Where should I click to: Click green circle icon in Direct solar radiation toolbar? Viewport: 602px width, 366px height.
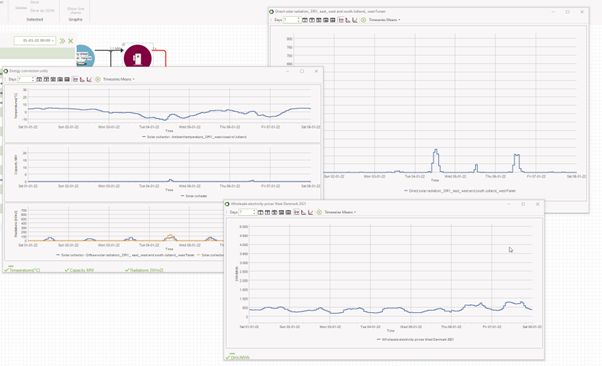pyautogui.click(x=363, y=20)
